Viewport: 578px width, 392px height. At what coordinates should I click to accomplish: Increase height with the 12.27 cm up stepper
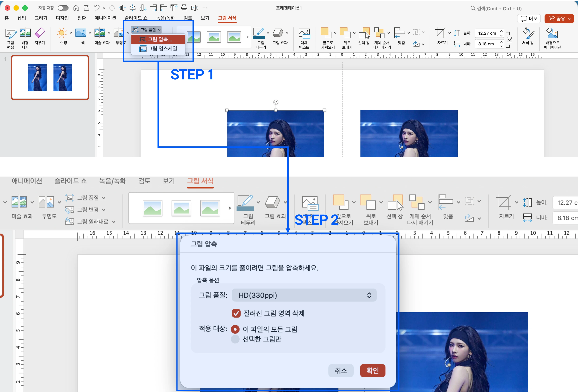501,31
